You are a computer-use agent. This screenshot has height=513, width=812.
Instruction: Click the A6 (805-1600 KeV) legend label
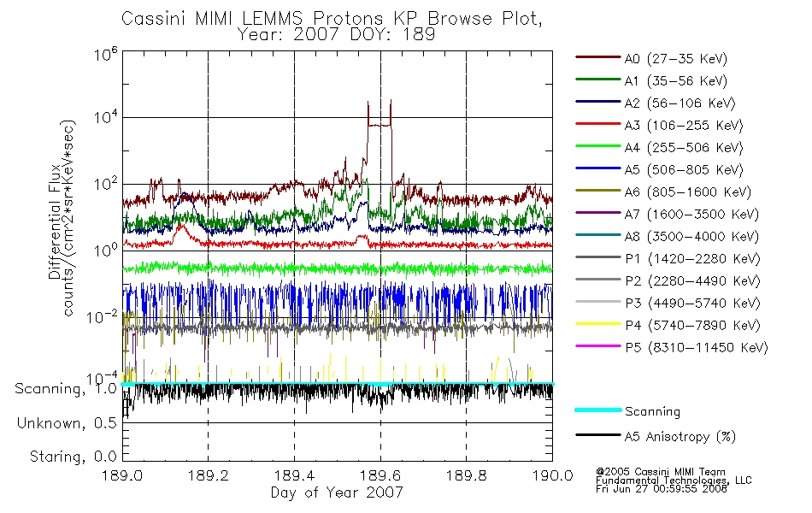688,192
